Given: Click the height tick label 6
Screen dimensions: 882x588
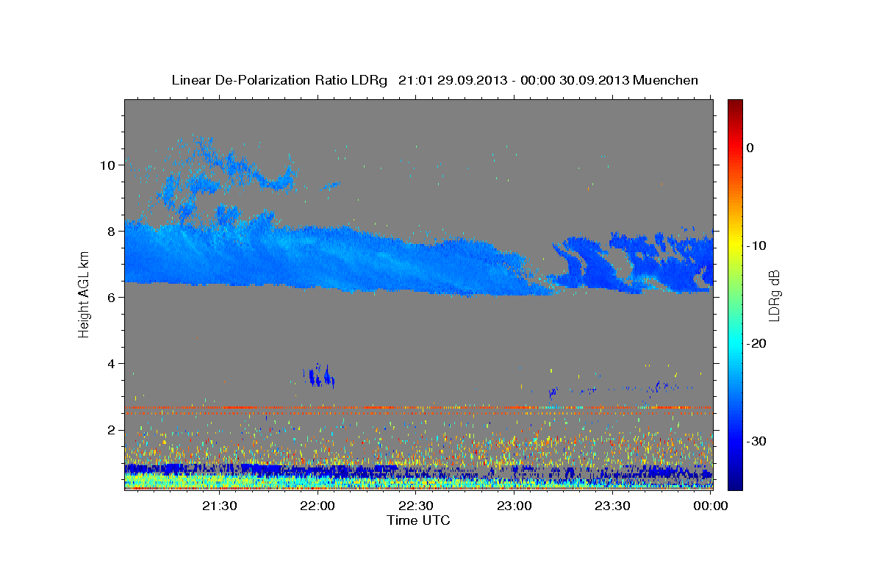Looking at the screenshot, I should pyautogui.click(x=110, y=298).
